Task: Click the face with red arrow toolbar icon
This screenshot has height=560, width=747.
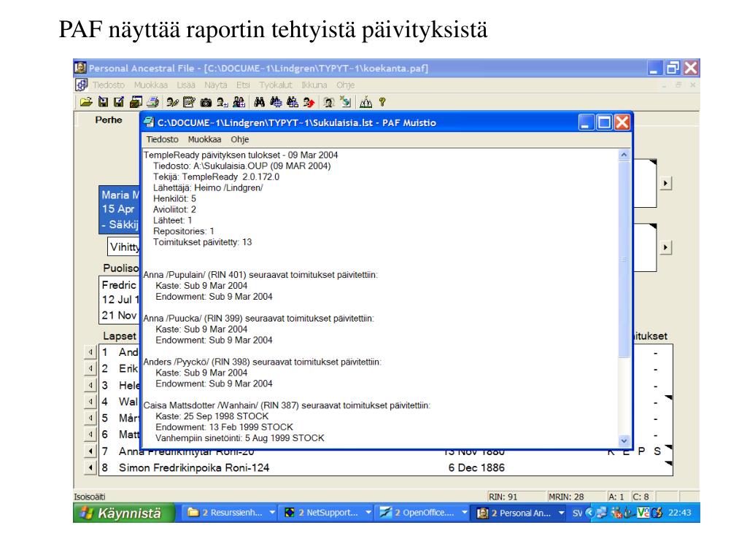Action: pos(309,102)
